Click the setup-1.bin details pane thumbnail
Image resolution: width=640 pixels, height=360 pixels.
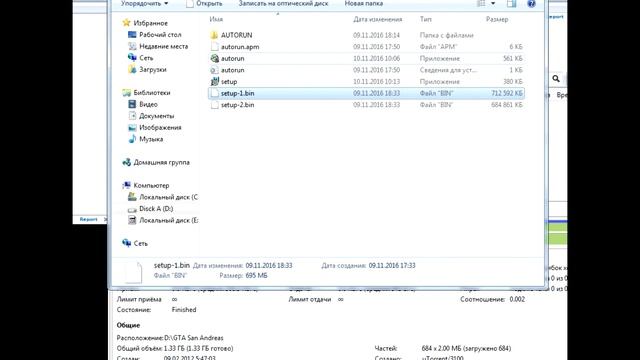click(133, 272)
